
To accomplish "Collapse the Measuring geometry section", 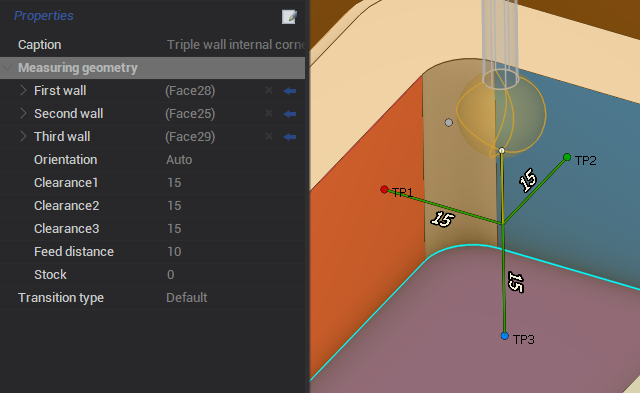I will click(x=7, y=67).
